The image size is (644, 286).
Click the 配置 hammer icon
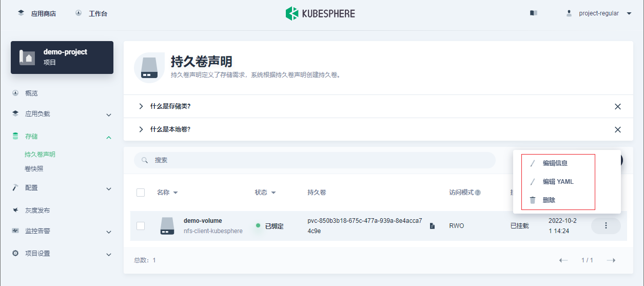[x=15, y=187]
